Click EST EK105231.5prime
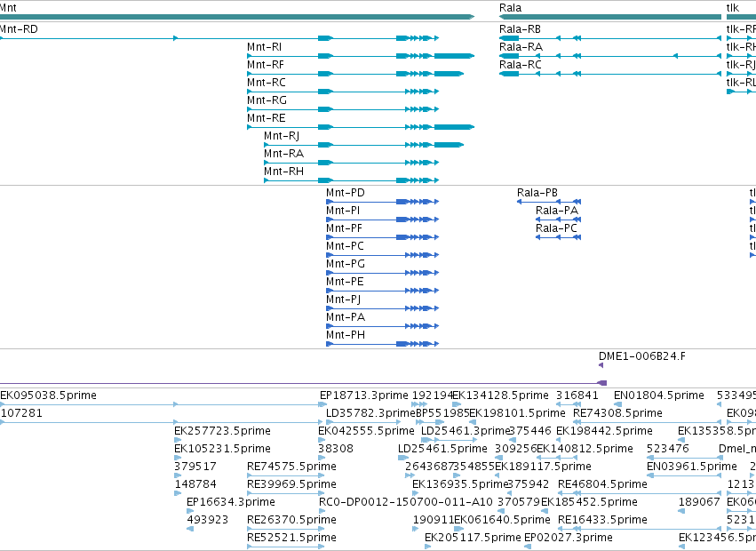 (222, 449)
